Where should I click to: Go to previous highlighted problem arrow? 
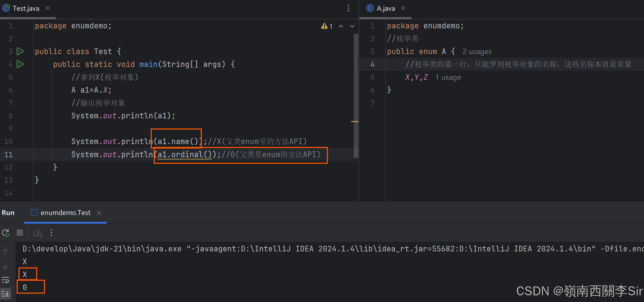341,26
